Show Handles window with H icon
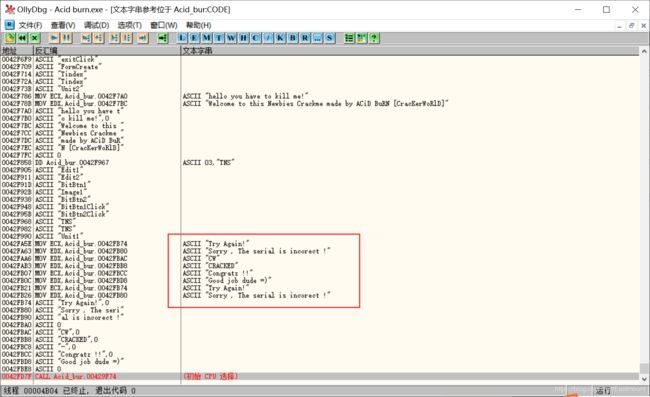This screenshot has width=650, height=397. tap(244, 38)
